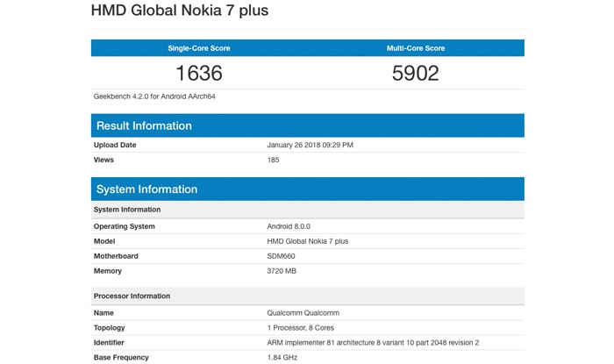Select the '1.84 GHz' frequency value
Image resolution: width=614 pixels, height=364 pixels.
(282, 357)
